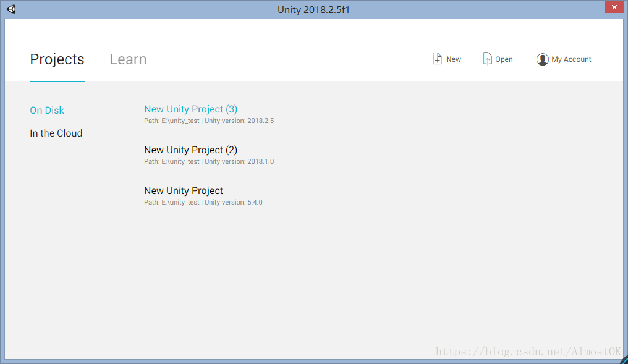
Task: Click the Unity 2018.2.5f1 window title
Action: [x=313, y=9]
